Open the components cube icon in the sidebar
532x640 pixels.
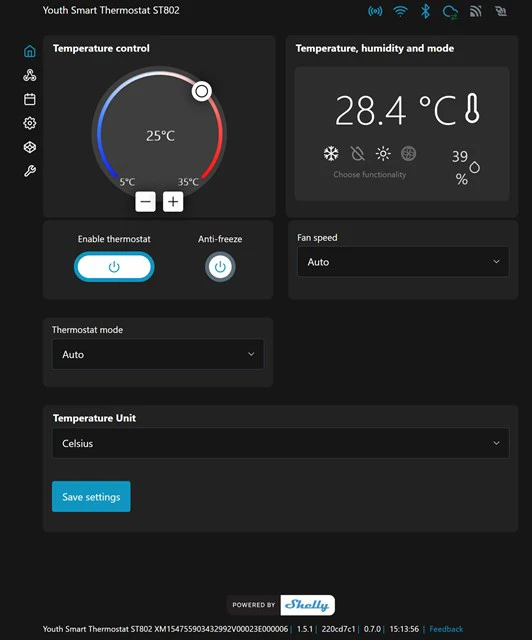click(30, 147)
